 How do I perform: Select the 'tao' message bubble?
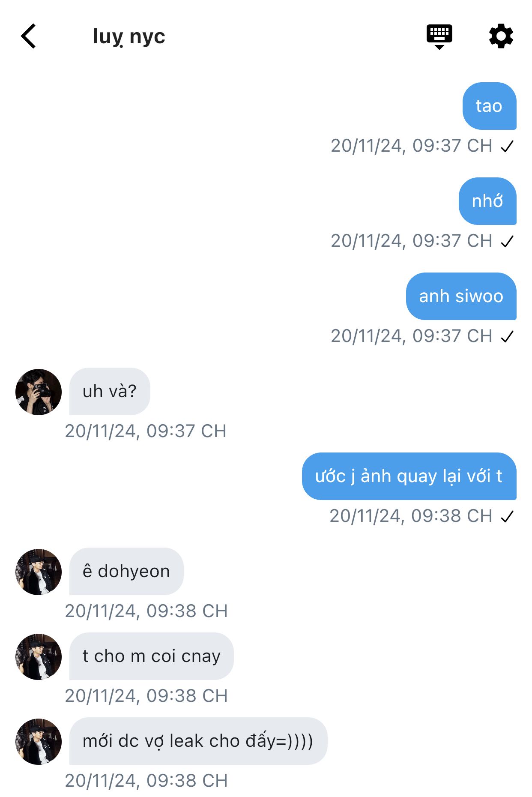pos(489,106)
